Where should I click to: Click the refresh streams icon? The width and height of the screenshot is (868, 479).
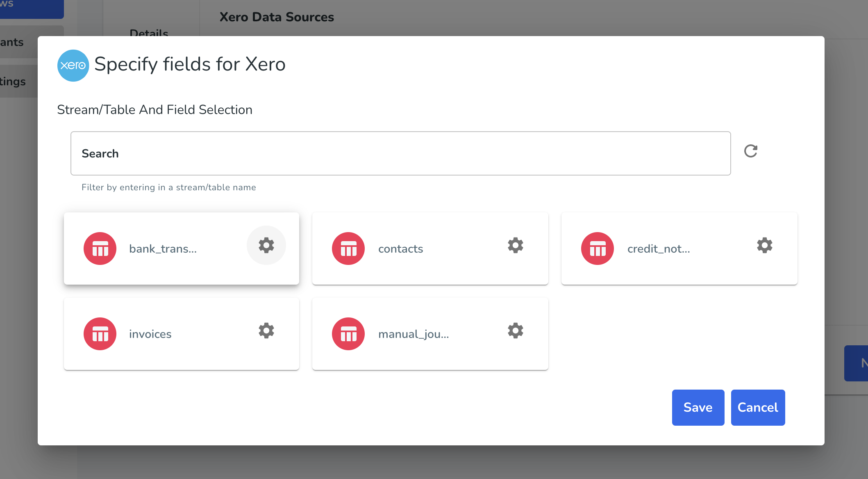(751, 151)
